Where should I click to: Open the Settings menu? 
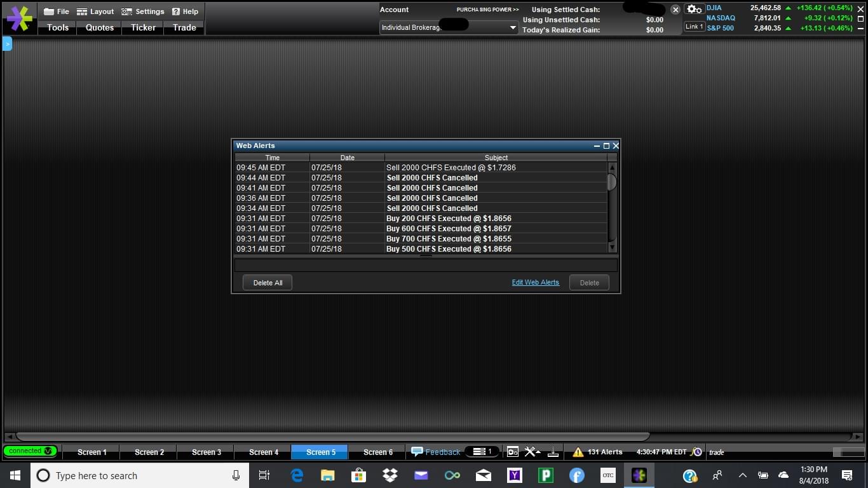pos(143,11)
